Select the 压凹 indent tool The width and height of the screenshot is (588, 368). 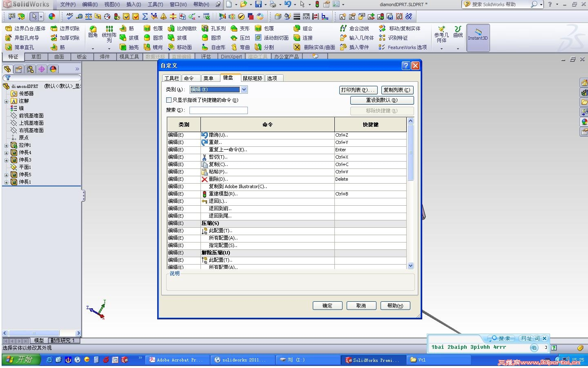click(x=240, y=38)
